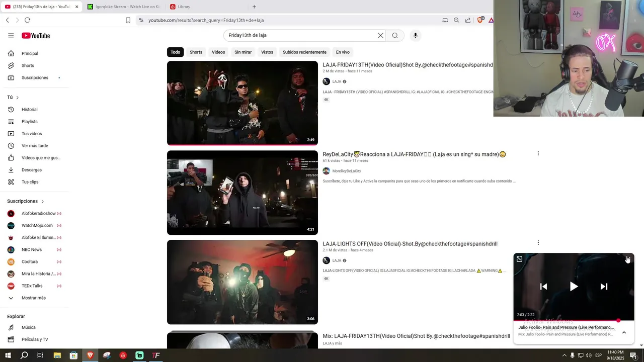The width and height of the screenshot is (644, 362).
Task: Go back to the previous page
Action: (8, 20)
